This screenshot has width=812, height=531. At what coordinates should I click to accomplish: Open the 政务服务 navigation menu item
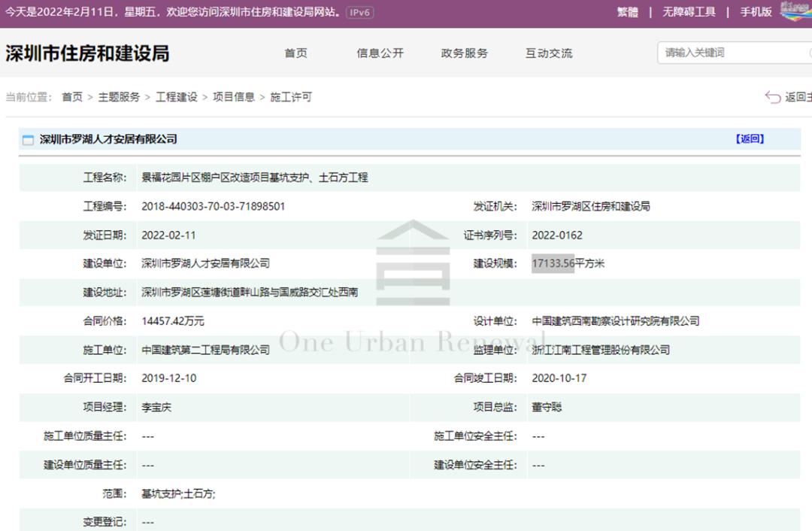[x=462, y=53]
